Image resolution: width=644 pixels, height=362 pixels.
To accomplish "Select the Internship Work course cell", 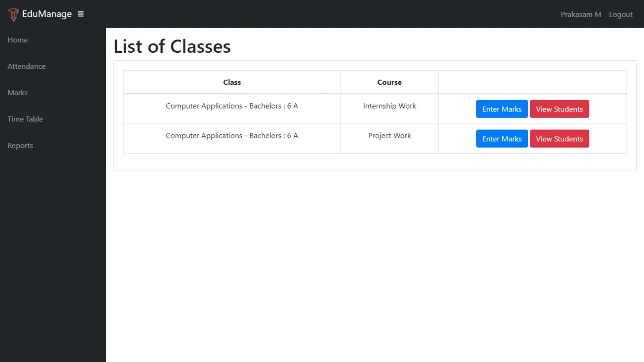I will pyautogui.click(x=389, y=106).
